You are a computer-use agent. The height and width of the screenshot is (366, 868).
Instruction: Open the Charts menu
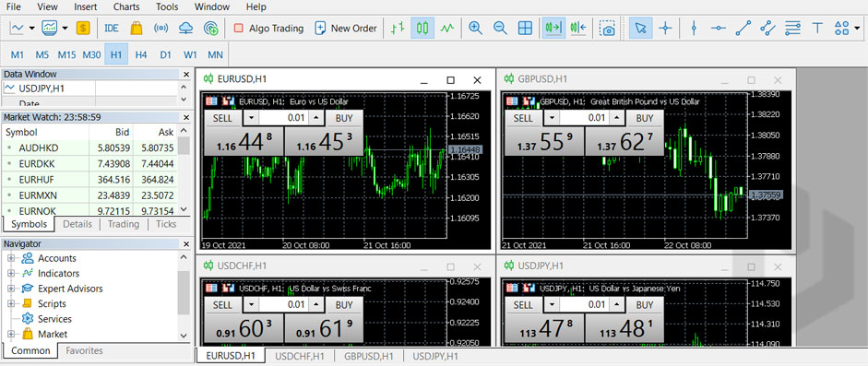(126, 7)
